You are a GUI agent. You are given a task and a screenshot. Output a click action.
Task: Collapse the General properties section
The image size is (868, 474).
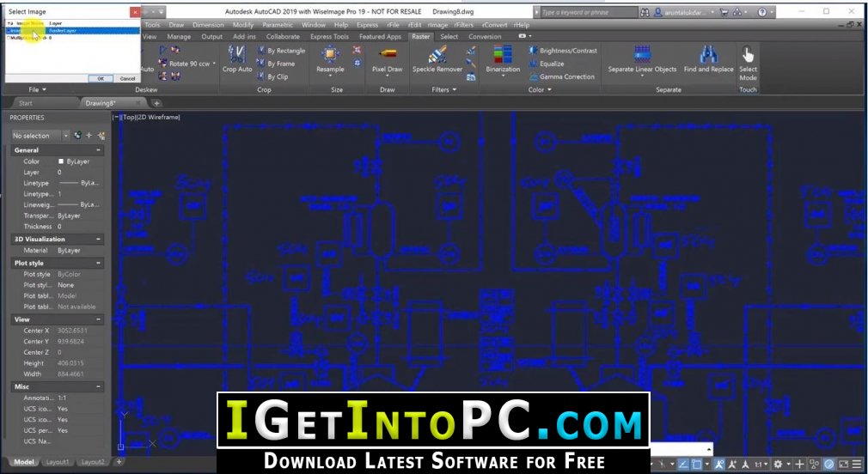coord(99,150)
